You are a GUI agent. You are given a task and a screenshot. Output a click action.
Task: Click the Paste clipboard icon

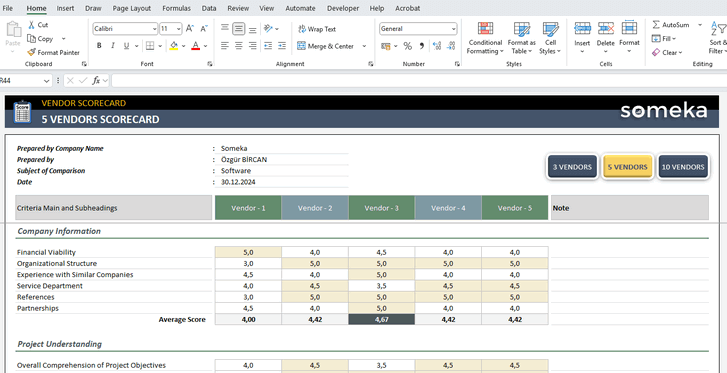click(x=13, y=30)
